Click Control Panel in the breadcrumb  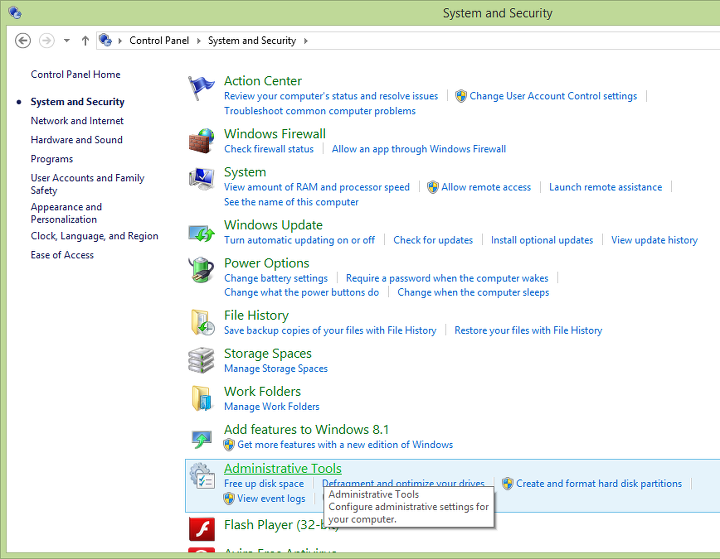click(159, 40)
